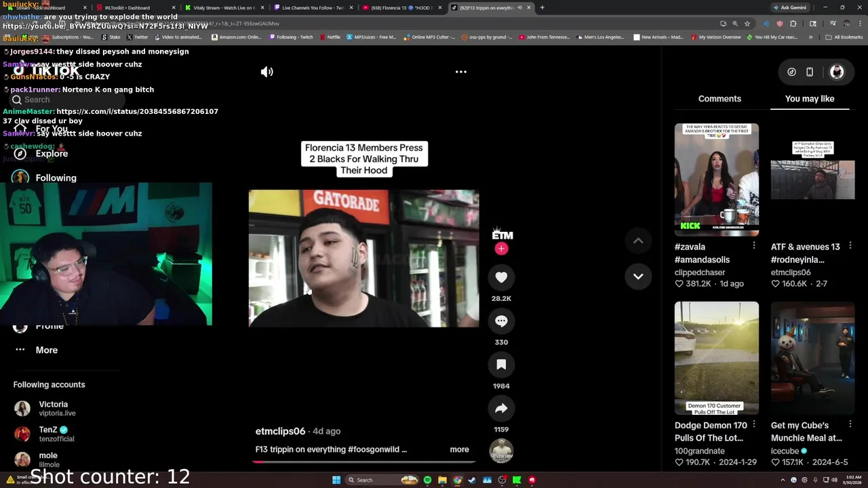Play or pause the Florencia 13 video
The width and height of the screenshot is (868, 488).
point(363,258)
